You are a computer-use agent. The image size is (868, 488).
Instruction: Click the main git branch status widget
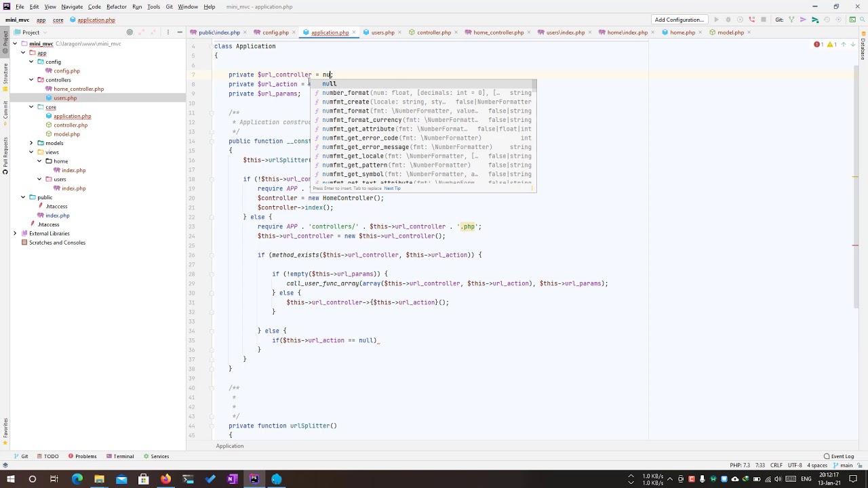tap(842, 466)
